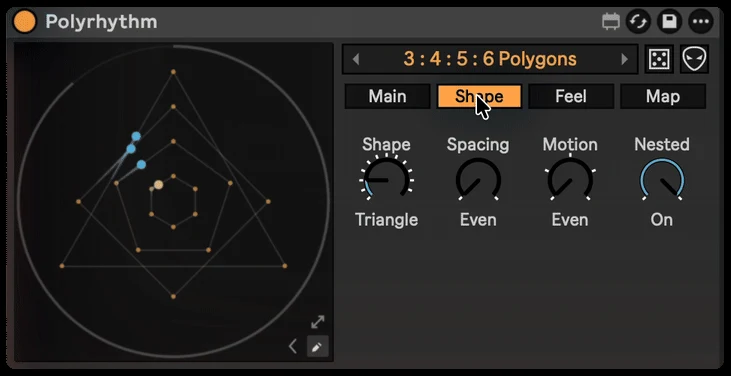Image resolution: width=731 pixels, height=376 pixels.
Task: Click the Shape knob
Action: 386,179
